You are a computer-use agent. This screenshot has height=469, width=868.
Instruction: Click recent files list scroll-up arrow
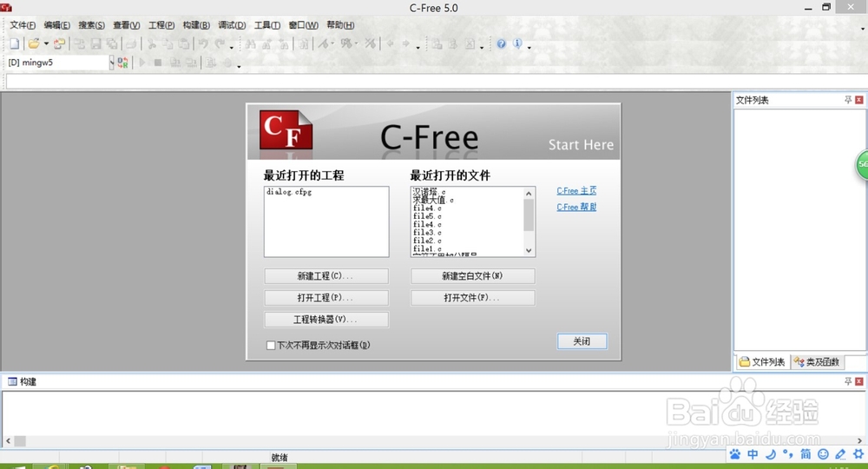pyautogui.click(x=529, y=194)
